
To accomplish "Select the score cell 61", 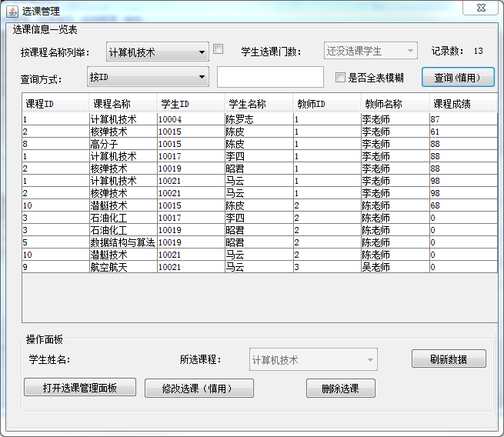I will [x=463, y=132].
